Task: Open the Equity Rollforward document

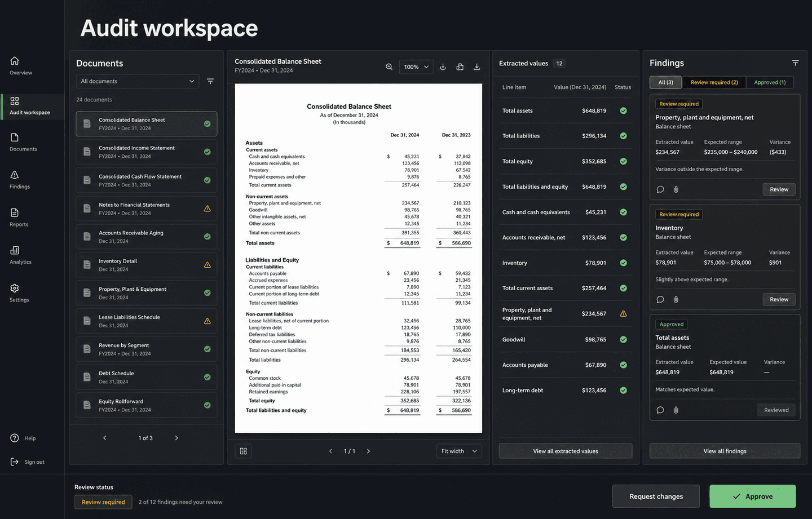Action: pyautogui.click(x=147, y=406)
